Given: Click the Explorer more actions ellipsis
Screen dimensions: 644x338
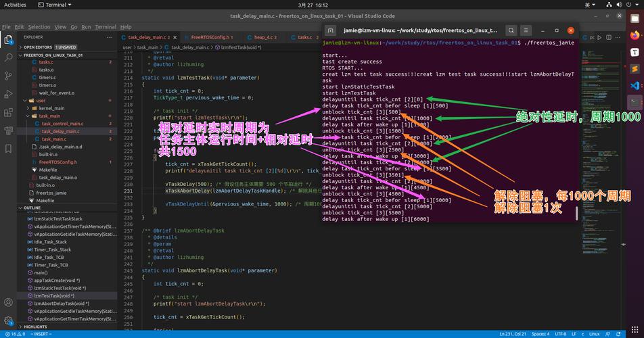Looking at the screenshot, I should (109, 37).
